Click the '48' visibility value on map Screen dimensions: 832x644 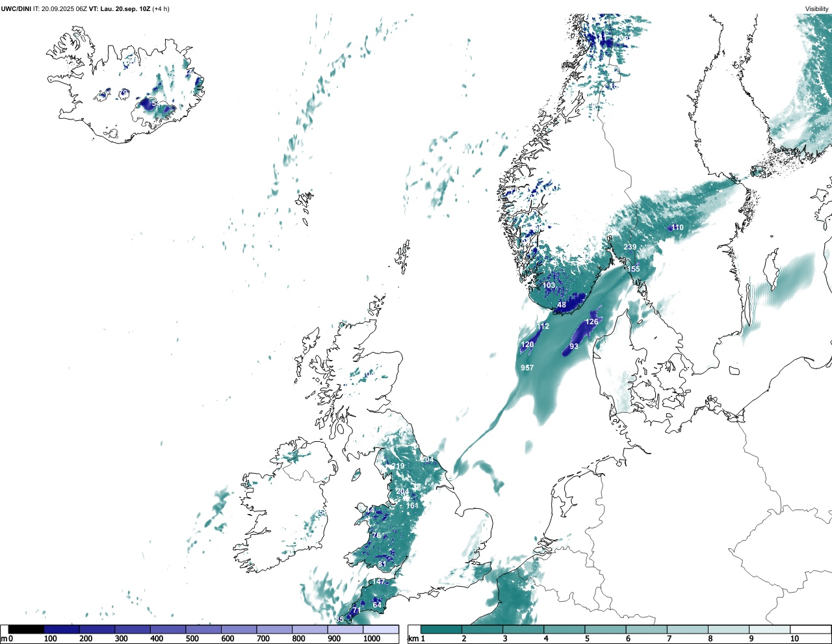pyautogui.click(x=562, y=305)
